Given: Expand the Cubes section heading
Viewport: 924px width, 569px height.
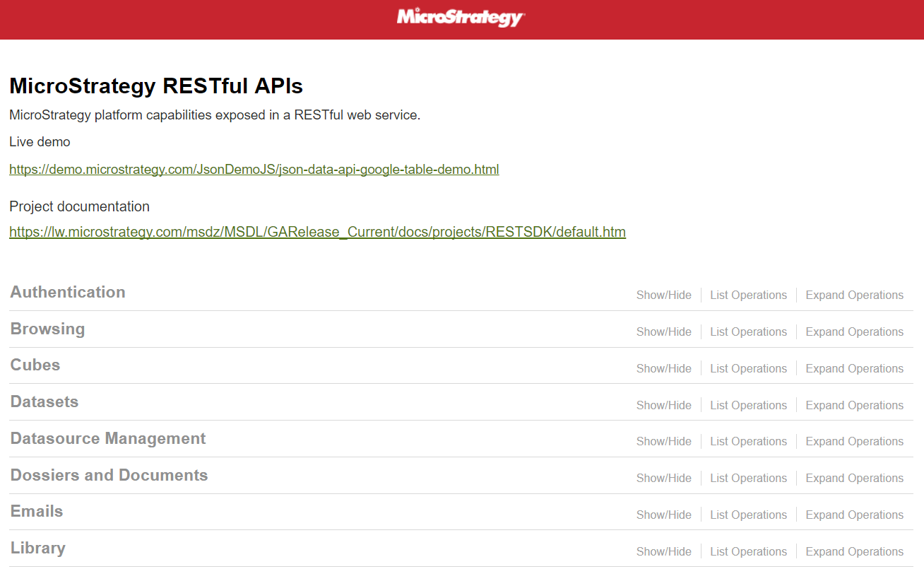Looking at the screenshot, I should [x=35, y=365].
